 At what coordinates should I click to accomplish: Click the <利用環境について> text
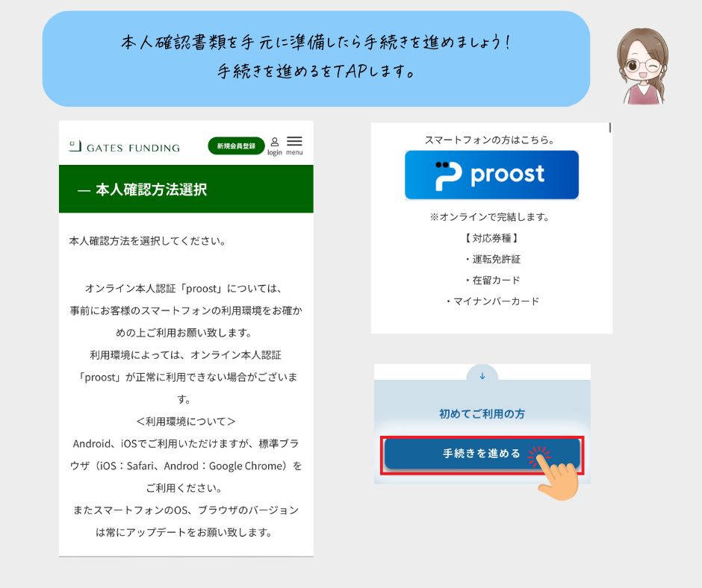pyautogui.click(x=186, y=422)
